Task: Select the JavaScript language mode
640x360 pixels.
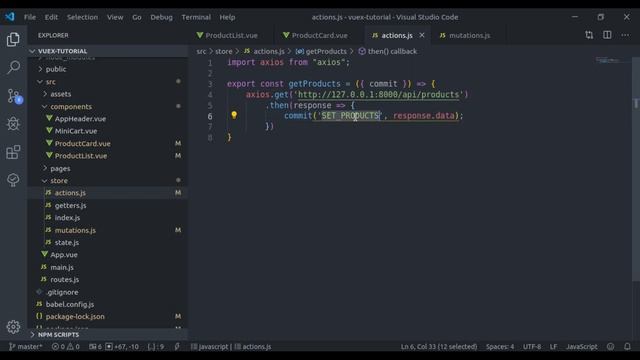Action: [x=581, y=347]
